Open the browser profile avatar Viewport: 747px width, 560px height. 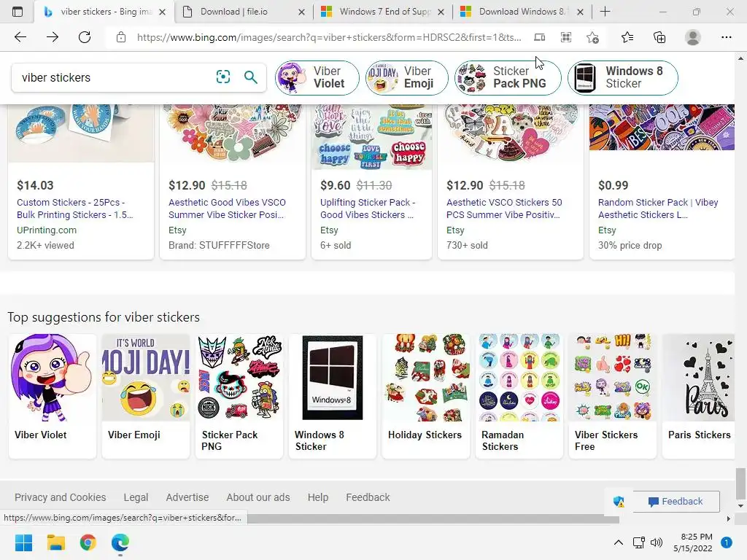pos(693,37)
